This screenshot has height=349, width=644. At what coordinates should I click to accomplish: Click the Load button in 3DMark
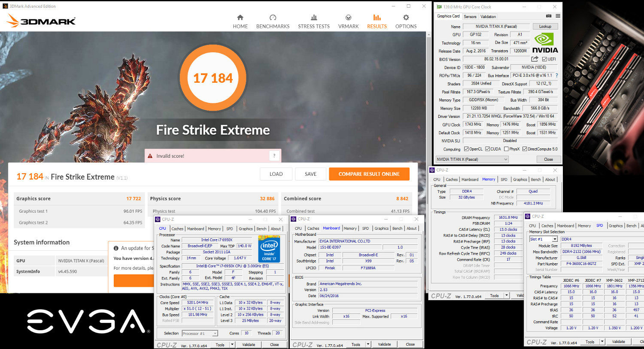tap(276, 174)
